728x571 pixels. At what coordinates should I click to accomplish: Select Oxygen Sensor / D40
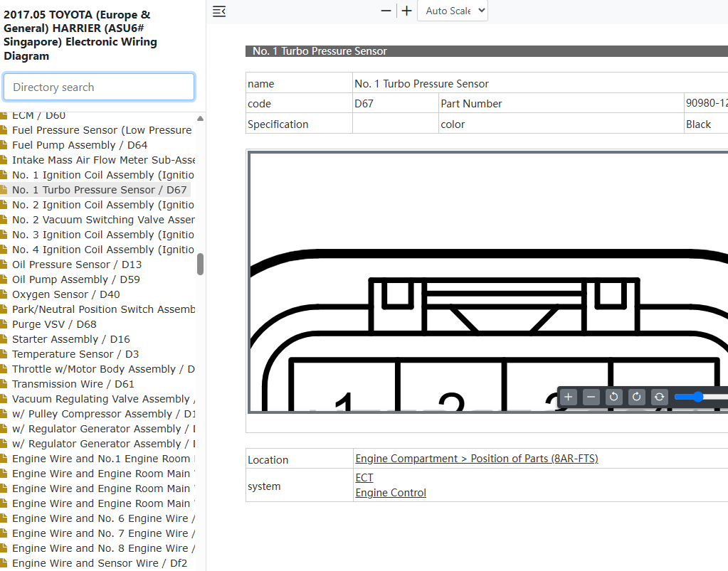(66, 294)
